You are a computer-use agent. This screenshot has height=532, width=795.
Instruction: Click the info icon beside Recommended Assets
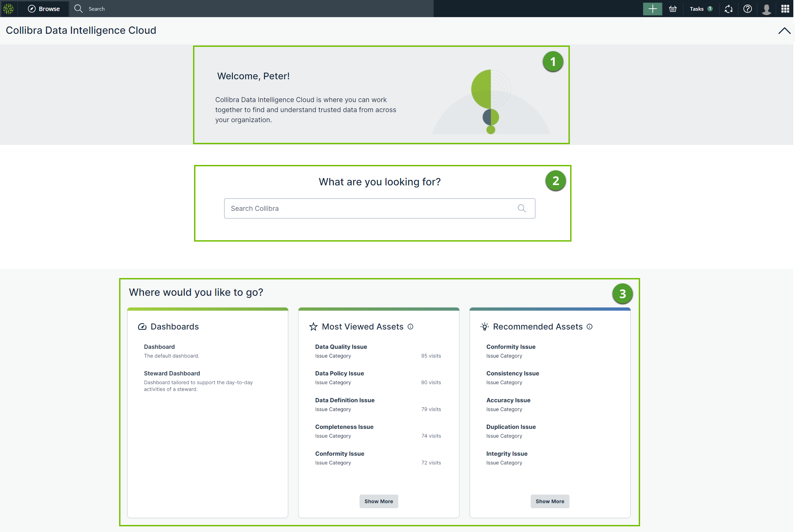pyautogui.click(x=589, y=327)
